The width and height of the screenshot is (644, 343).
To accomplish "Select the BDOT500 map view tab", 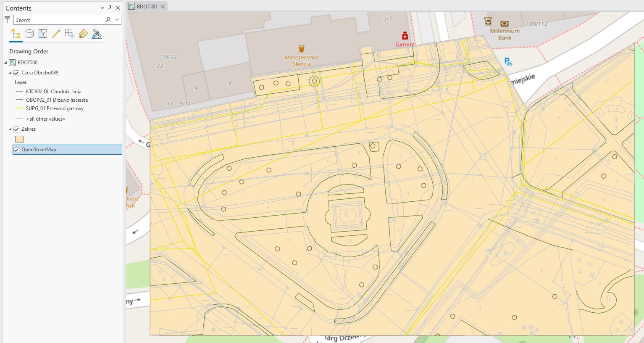I will [x=146, y=6].
